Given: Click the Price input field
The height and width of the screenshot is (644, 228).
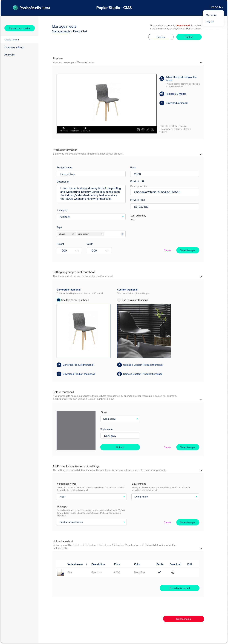Looking at the screenshot, I should point(165,174).
